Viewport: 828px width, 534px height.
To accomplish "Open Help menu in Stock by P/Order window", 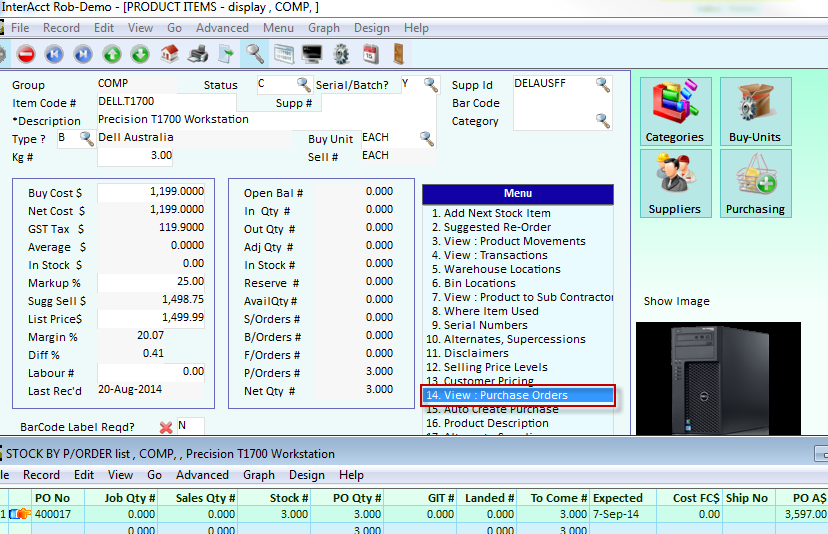I will 351,475.
